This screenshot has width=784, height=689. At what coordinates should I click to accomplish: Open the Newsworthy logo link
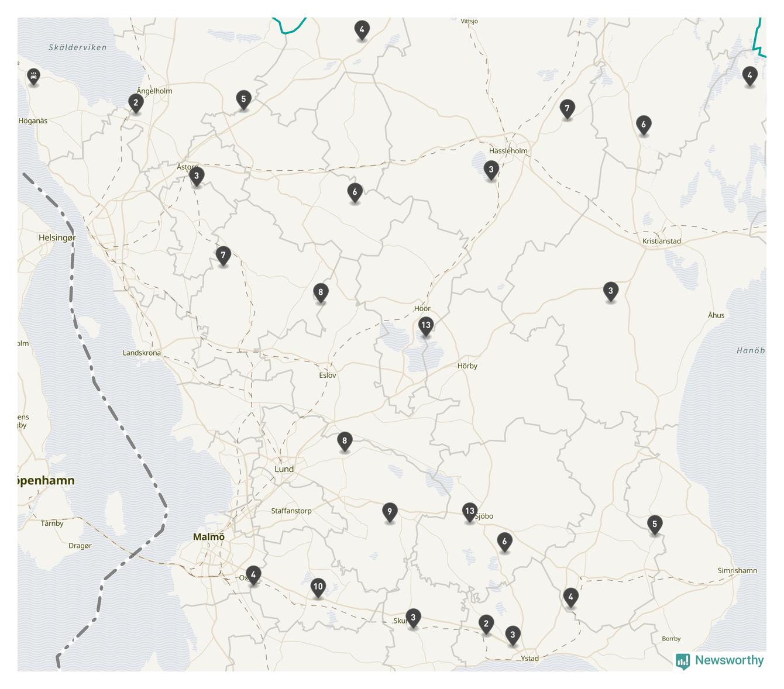coord(720,660)
